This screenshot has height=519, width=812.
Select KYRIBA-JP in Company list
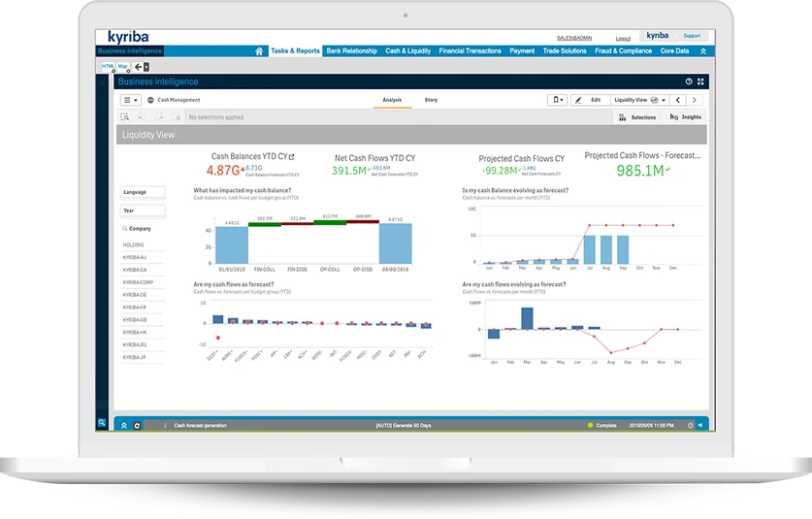[142, 357]
